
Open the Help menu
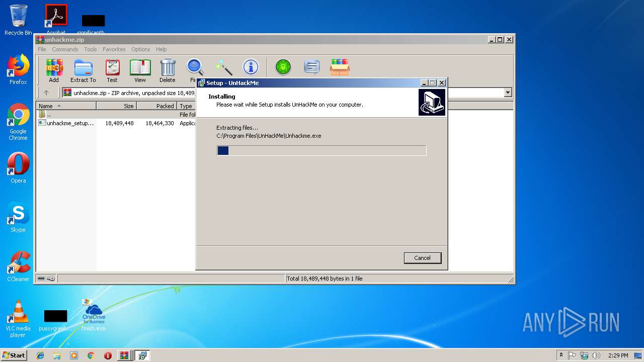161,49
